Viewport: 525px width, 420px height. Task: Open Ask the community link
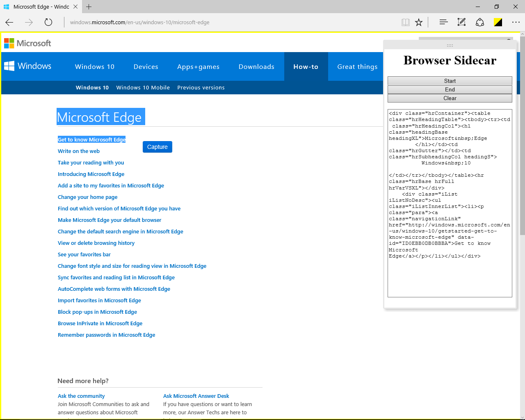click(x=81, y=396)
